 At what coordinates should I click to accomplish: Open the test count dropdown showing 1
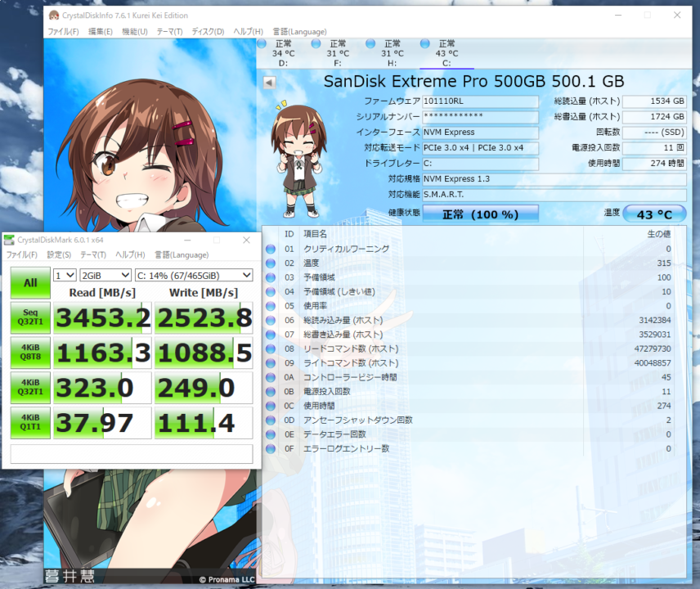(x=65, y=275)
